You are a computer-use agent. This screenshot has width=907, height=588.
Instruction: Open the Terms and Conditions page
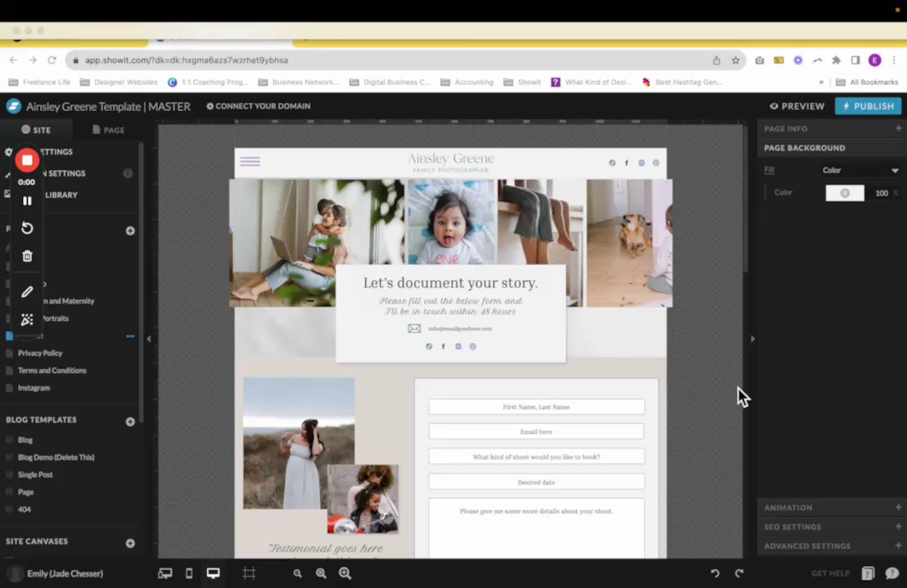pos(51,370)
